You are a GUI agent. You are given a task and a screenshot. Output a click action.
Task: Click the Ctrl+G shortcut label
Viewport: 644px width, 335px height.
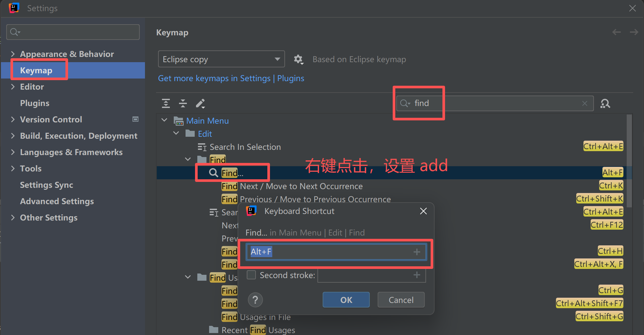pos(611,291)
